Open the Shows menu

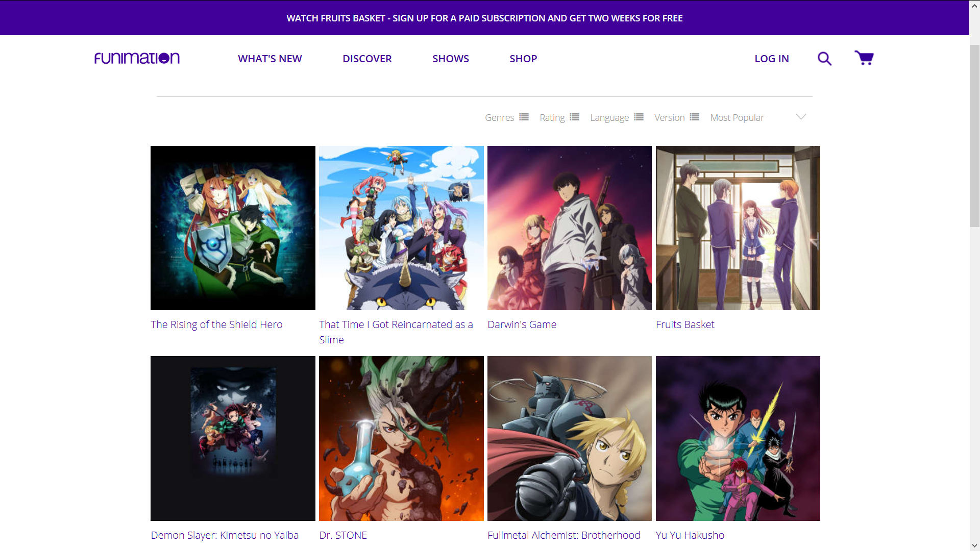(451, 59)
